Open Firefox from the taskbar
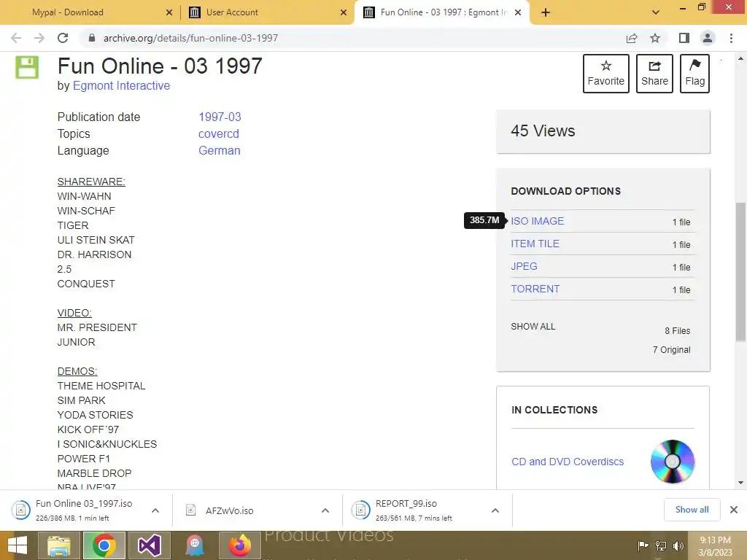747x560 pixels. 240,545
